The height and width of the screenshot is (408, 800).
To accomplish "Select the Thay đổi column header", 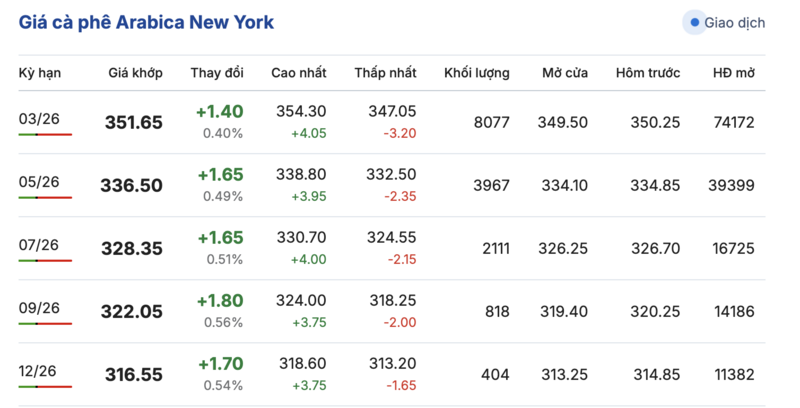I will click(x=219, y=73).
